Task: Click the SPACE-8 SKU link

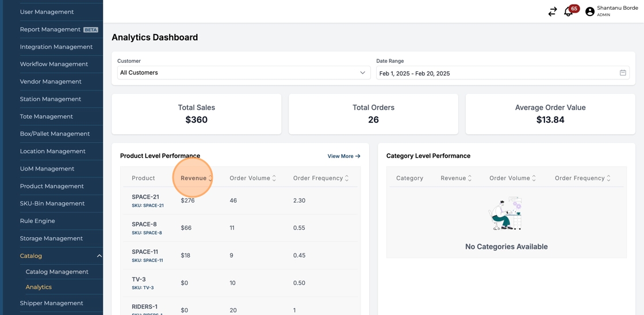Action: pyautogui.click(x=147, y=233)
